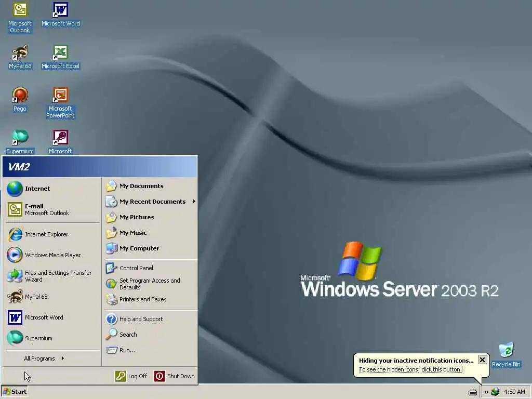Viewport: 532px width, 399px height.
Task: Open the Recycle Bin on the desktop
Action: pyautogui.click(x=506, y=355)
